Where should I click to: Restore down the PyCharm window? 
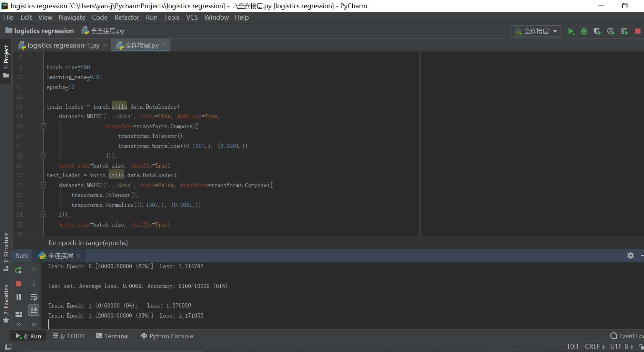pos(625,6)
